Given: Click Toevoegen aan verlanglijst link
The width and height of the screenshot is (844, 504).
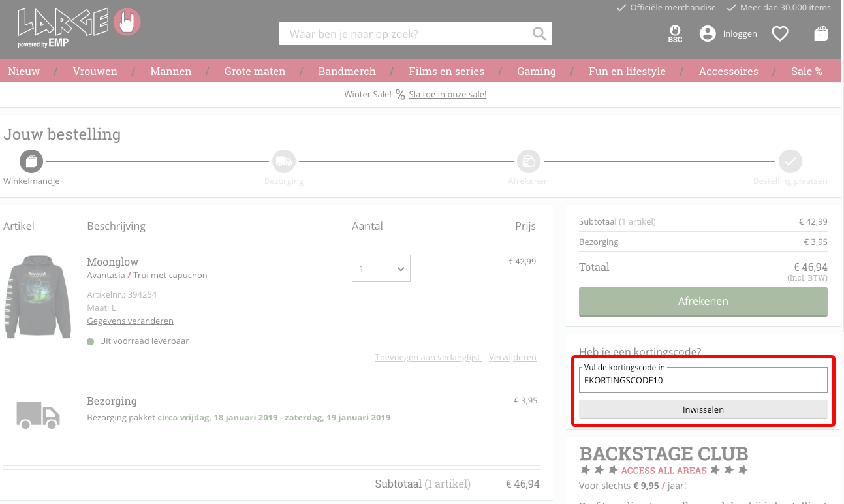Looking at the screenshot, I should pyautogui.click(x=428, y=357).
